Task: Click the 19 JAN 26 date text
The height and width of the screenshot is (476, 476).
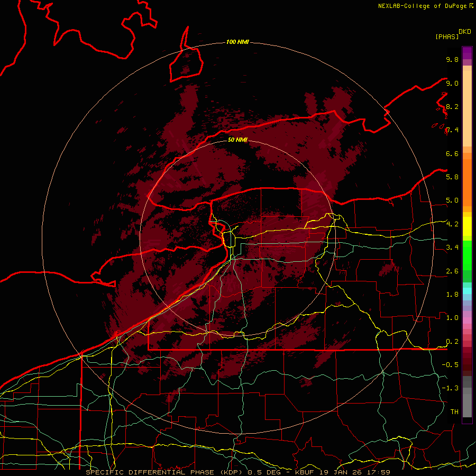Action: pos(342,472)
